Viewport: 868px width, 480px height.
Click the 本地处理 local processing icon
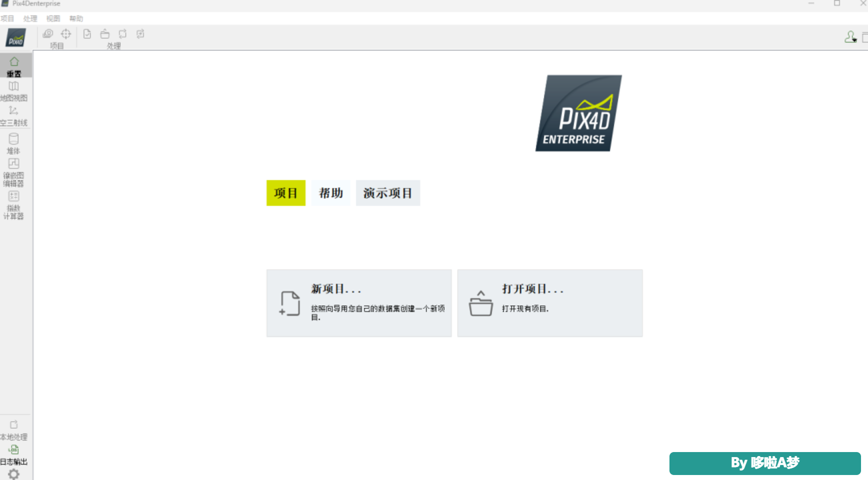coord(14,430)
